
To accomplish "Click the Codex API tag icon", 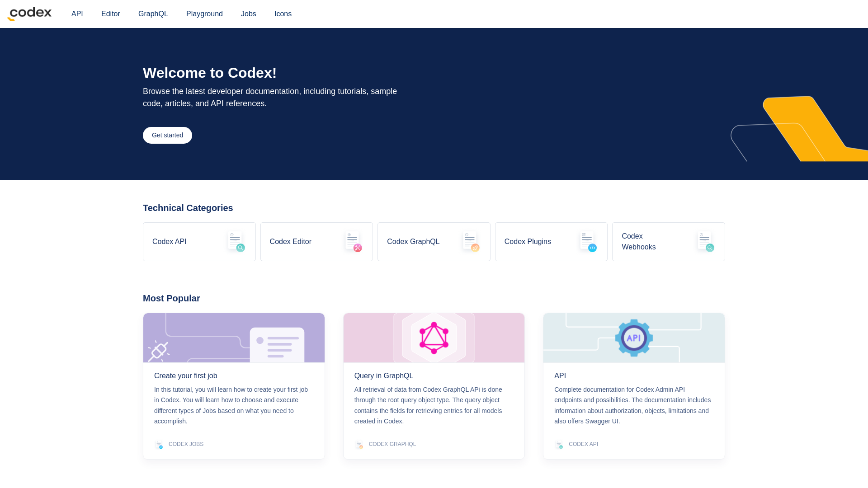I will point(559,445).
